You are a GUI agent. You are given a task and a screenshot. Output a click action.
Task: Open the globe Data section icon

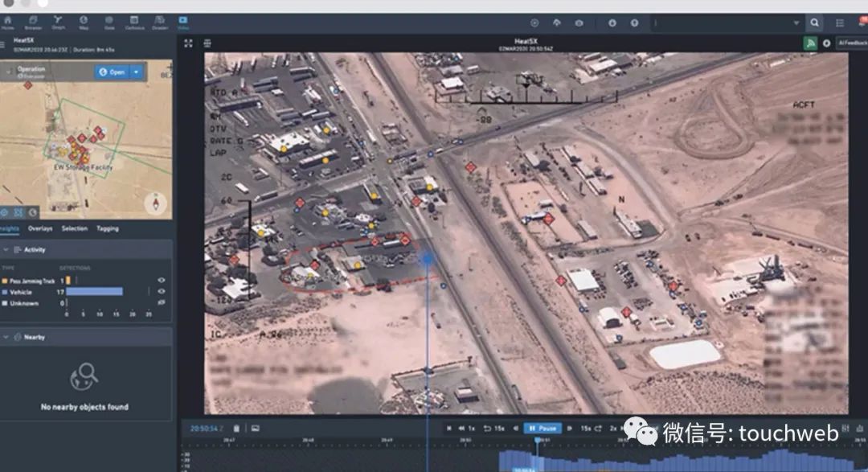[109, 23]
